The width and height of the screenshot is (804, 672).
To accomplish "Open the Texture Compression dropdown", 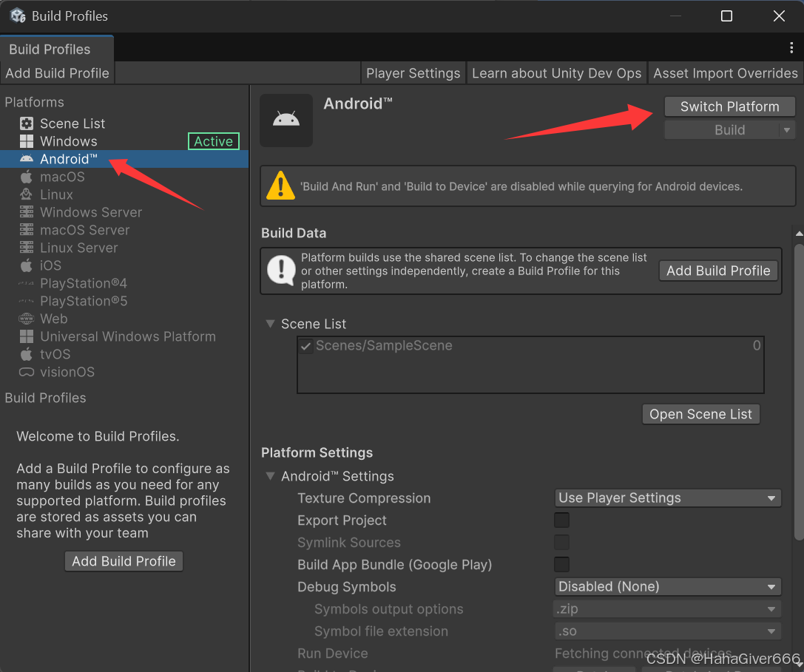I will 668,498.
